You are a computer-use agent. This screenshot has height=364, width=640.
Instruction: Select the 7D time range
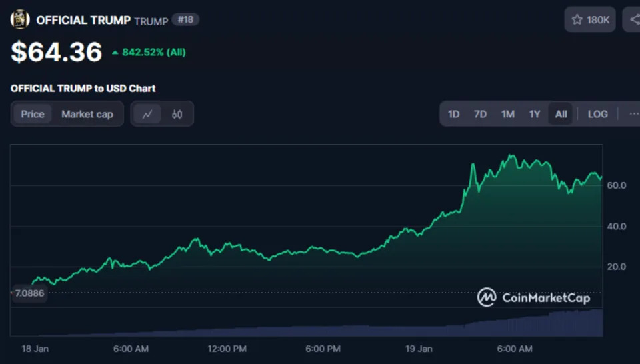tap(480, 114)
